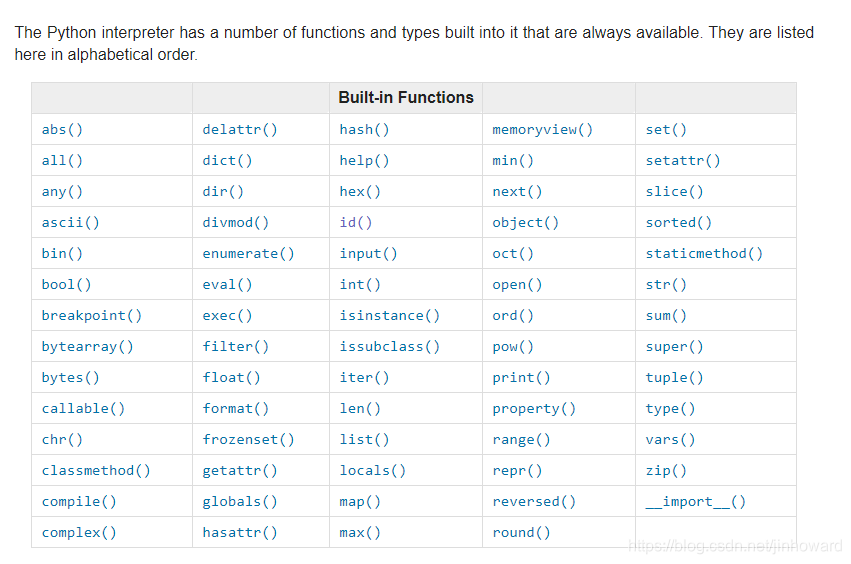Click the open() link
The height and width of the screenshot is (564, 851).
[x=517, y=284]
